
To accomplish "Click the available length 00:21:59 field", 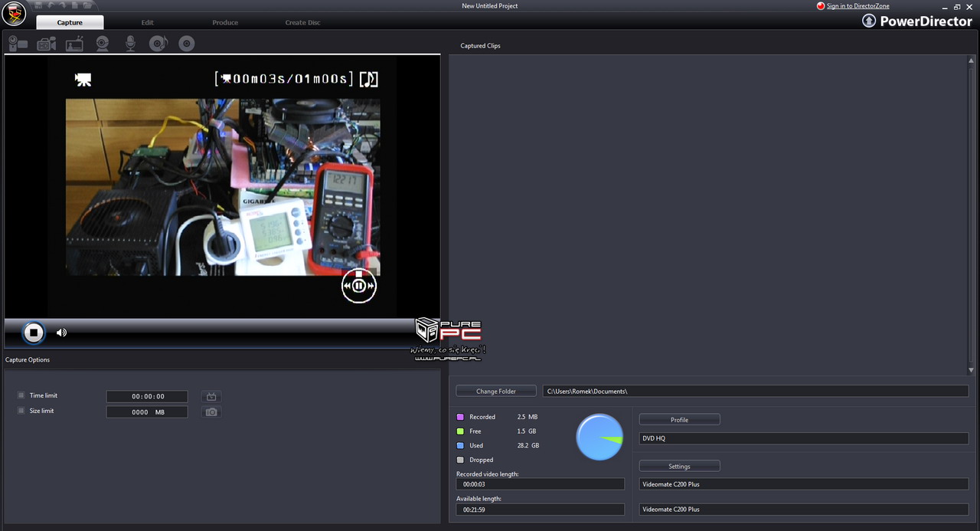I will coord(541,510).
